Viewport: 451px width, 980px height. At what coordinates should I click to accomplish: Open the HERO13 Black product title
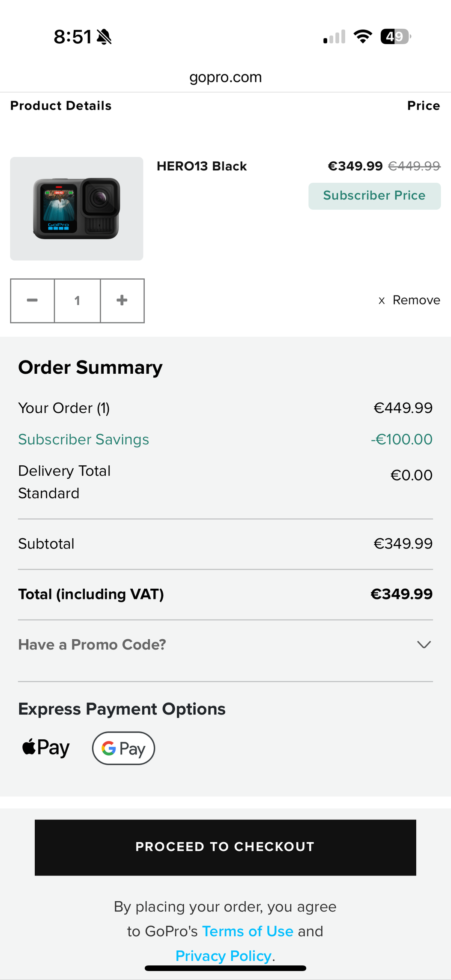point(202,166)
